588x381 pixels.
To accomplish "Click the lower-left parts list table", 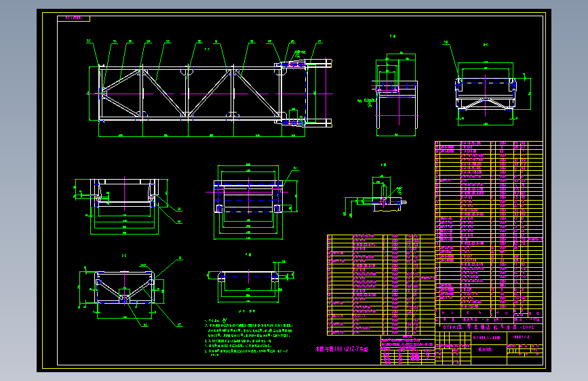I will coord(381,285).
